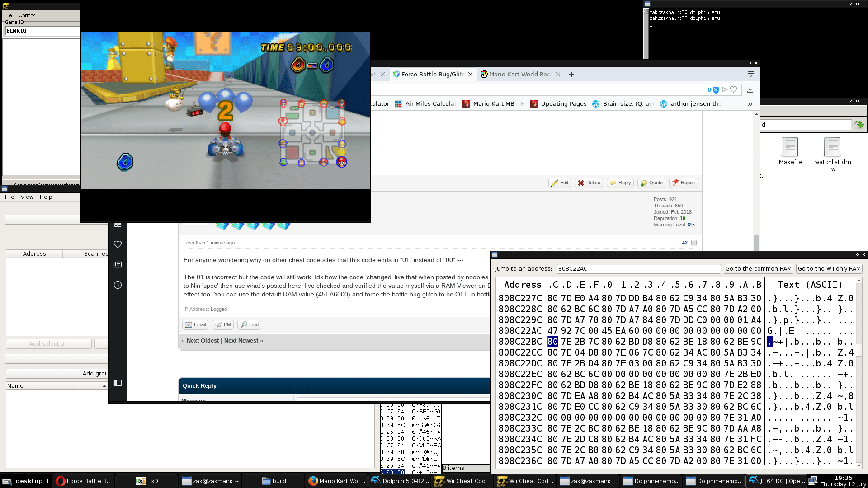
Task: Open the browser downloads icon
Action: pos(750,90)
